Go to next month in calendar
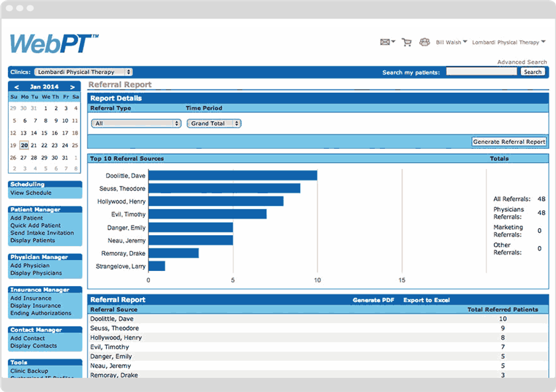This screenshot has width=556, height=392. point(72,87)
